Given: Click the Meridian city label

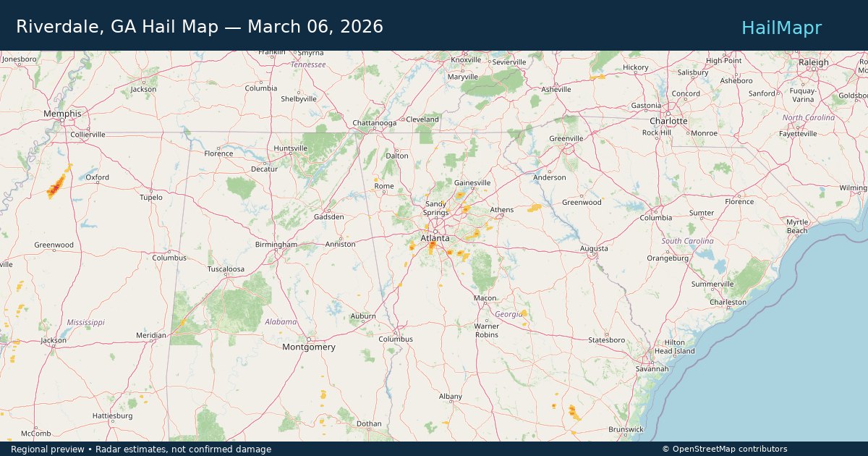Looking at the screenshot, I should pyautogui.click(x=150, y=336).
